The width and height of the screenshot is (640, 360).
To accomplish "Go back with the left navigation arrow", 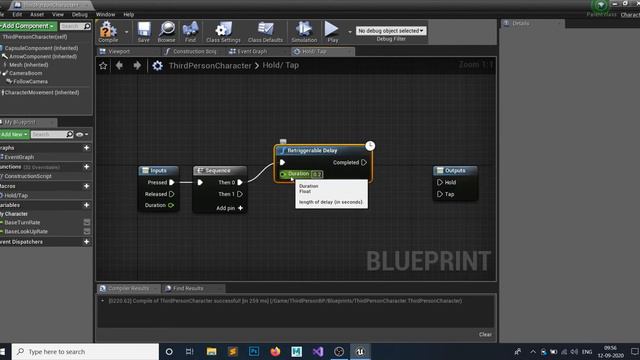I will 119,65.
